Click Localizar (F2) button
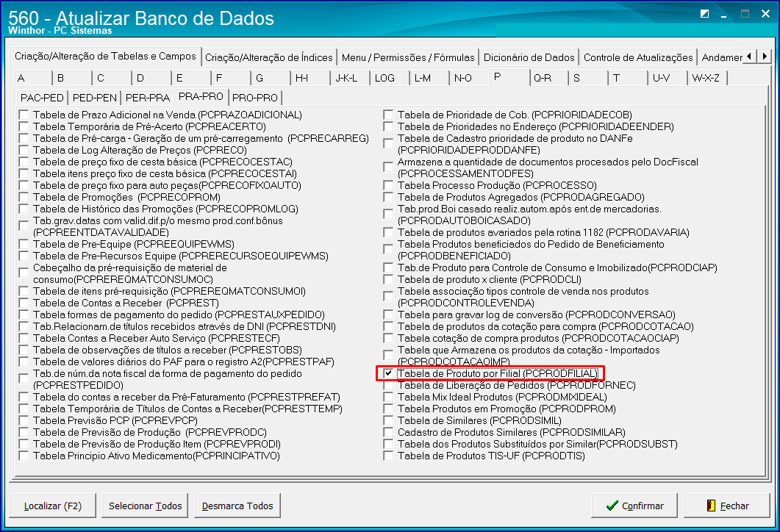This screenshot has height=532, width=780. pyautogui.click(x=52, y=506)
